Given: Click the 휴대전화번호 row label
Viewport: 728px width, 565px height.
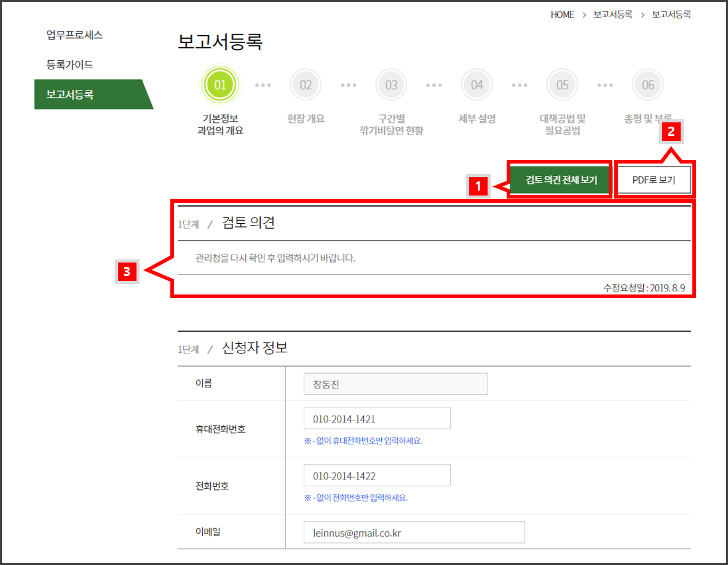Looking at the screenshot, I should click(220, 429).
